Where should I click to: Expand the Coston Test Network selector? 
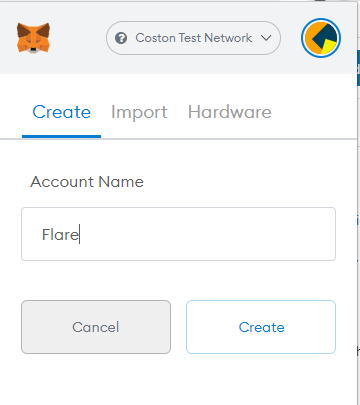click(x=193, y=38)
